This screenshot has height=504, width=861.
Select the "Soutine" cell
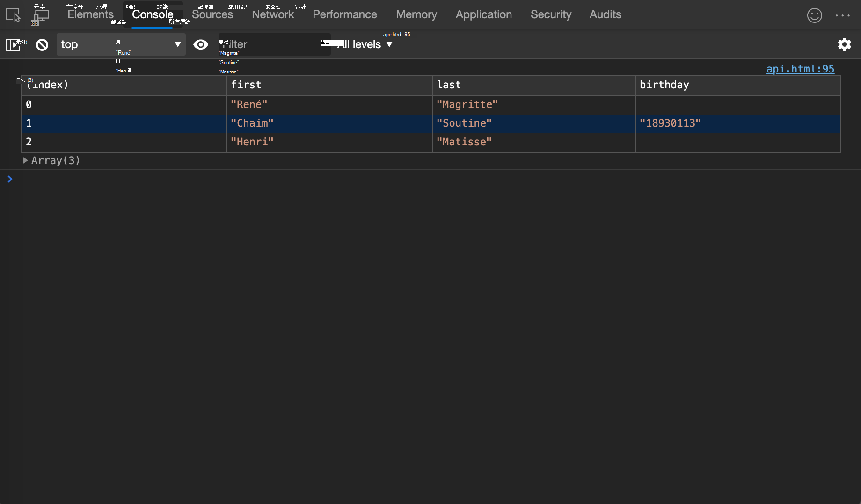pos(534,123)
